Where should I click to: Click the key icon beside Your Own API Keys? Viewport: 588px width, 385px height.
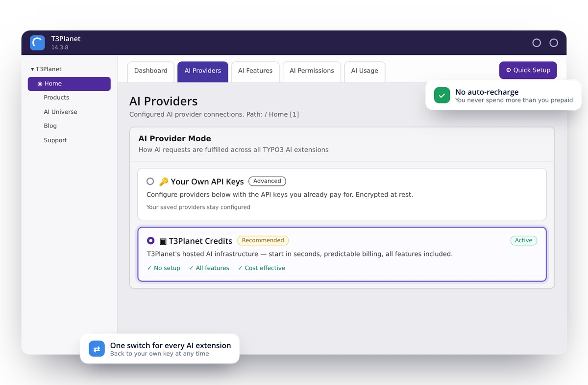(x=164, y=181)
